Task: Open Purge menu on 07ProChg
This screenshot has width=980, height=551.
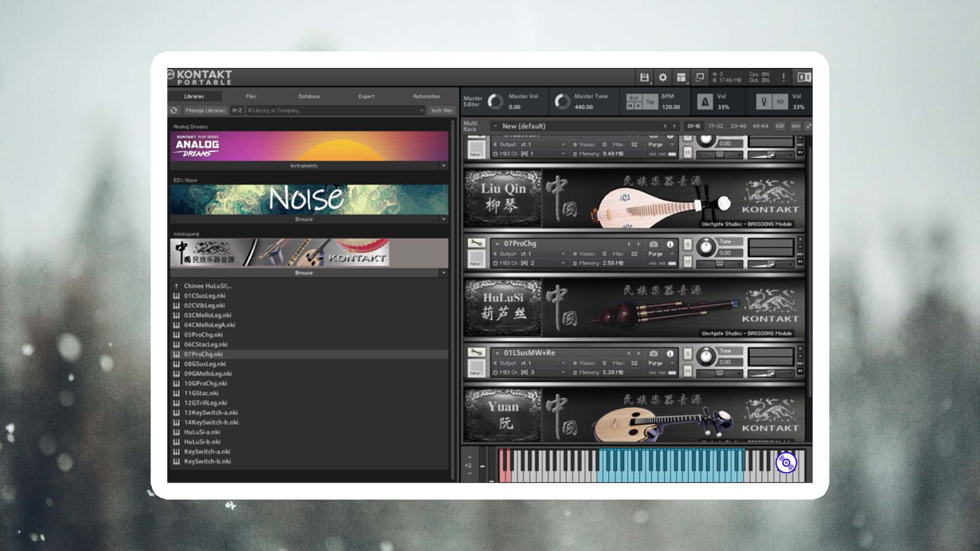Action: click(661, 253)
